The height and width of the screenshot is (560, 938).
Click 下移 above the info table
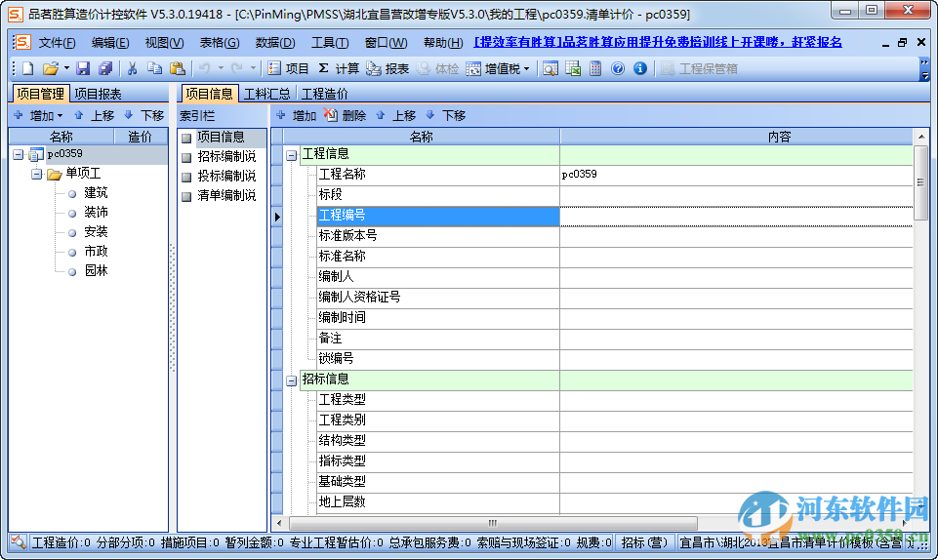[446, 115]
